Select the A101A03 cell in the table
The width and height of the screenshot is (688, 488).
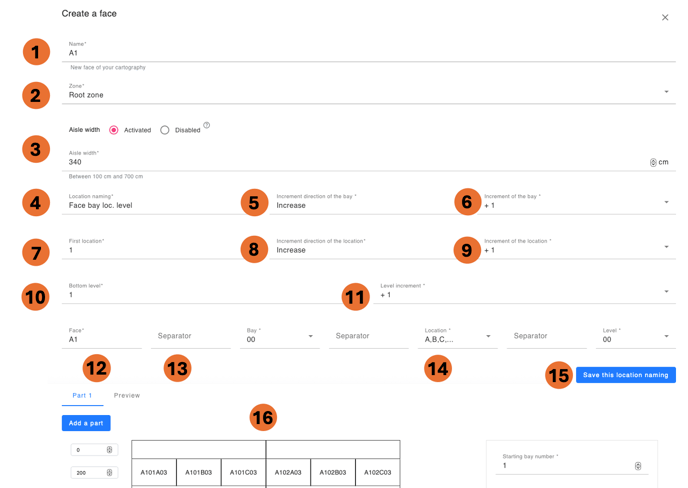[154, 473]
